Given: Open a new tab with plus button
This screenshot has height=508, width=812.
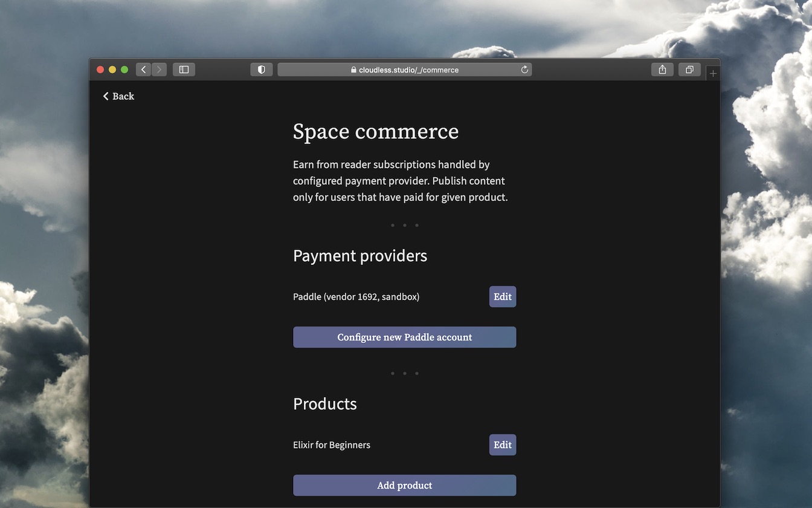Looking at the screenshot, I should coord(713,73).
